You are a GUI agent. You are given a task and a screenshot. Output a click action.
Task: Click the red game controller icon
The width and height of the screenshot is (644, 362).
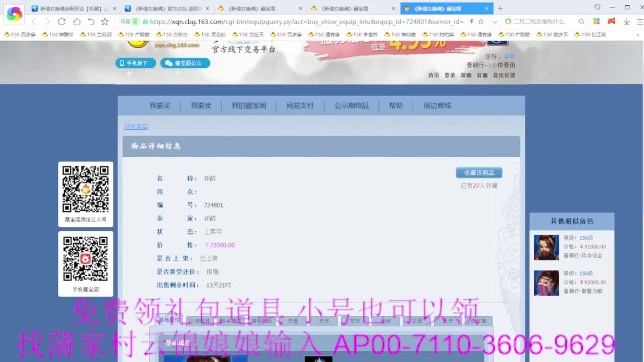coord(611,22)
